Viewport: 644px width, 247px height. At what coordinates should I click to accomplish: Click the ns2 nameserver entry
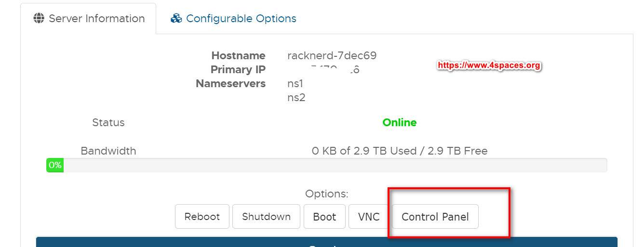[x=296, y=97]
